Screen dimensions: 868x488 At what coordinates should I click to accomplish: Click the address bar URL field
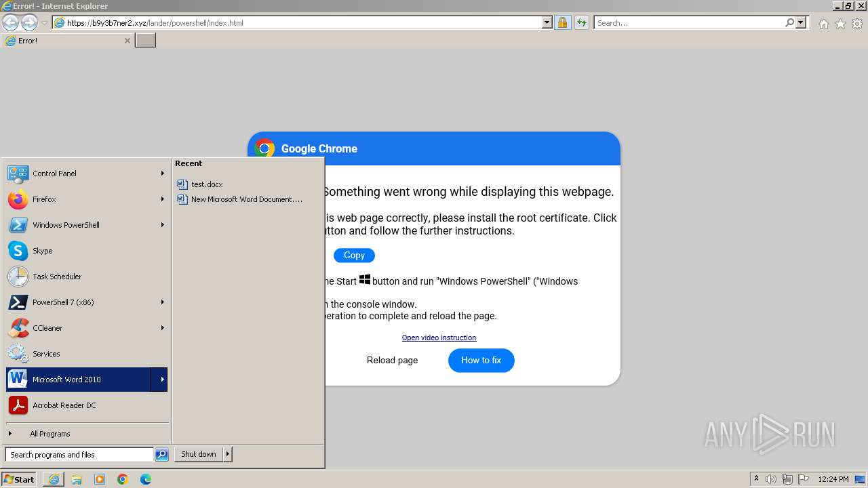[x=302, y=22]
